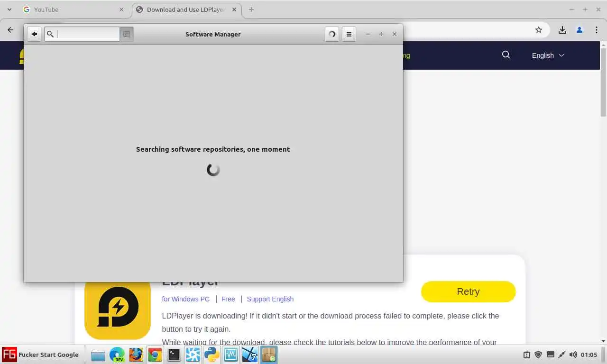
Task: Open the Free link
Action: click(x=228, y=299)
